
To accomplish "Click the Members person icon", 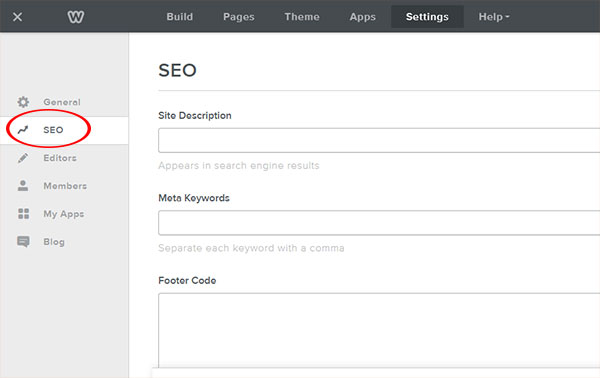I will point(23,186).
